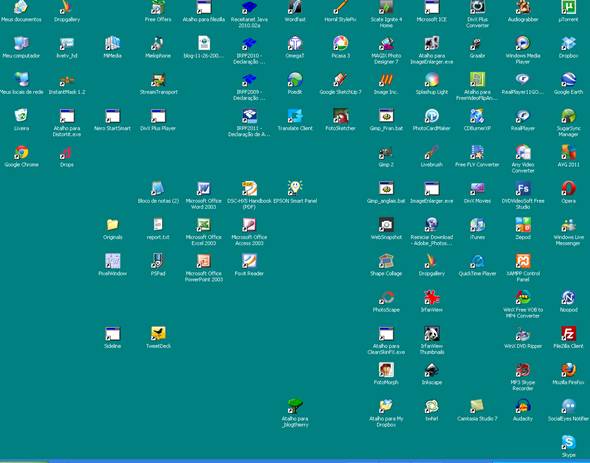
Task: Launch iTunes from the desktop
Action: (x=477, y=225)
